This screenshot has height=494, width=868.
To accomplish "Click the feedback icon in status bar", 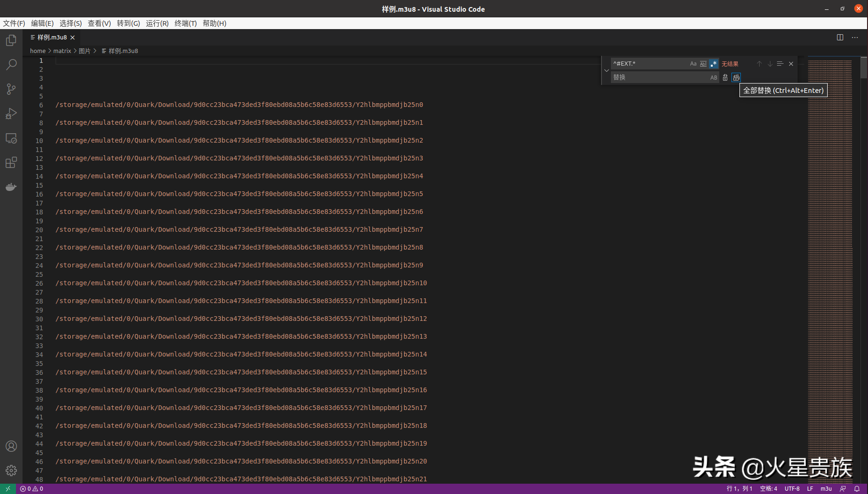I will click(x=843, y=489).
